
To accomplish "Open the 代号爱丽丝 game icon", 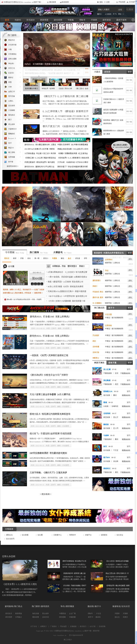I will (x=5, y=54).
